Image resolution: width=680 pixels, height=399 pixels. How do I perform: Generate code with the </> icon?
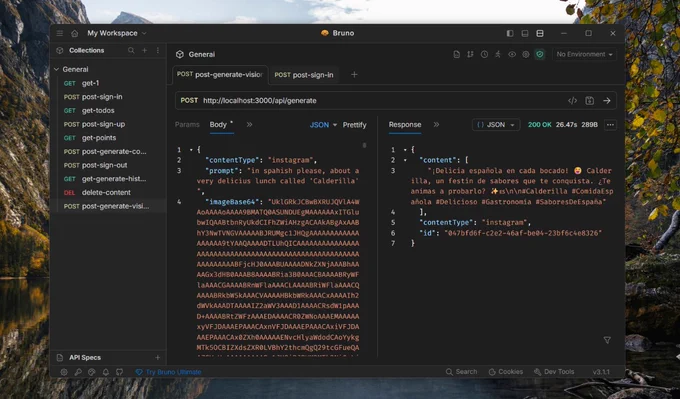click(x=572, y=101)
